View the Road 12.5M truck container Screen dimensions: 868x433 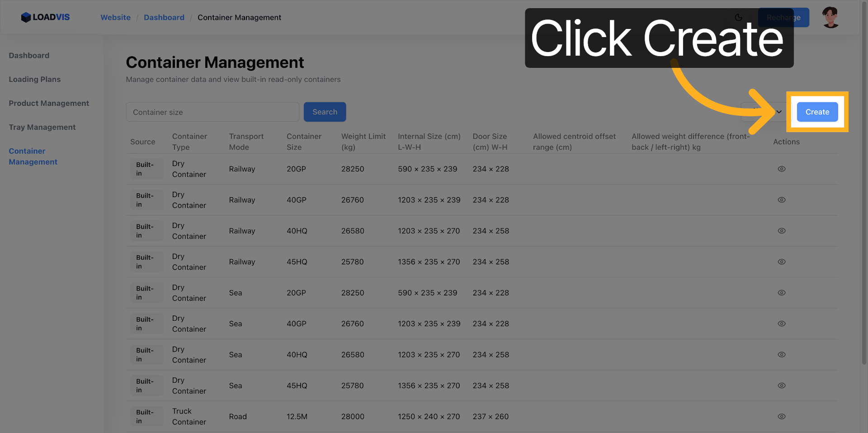(x=781, y=417)
